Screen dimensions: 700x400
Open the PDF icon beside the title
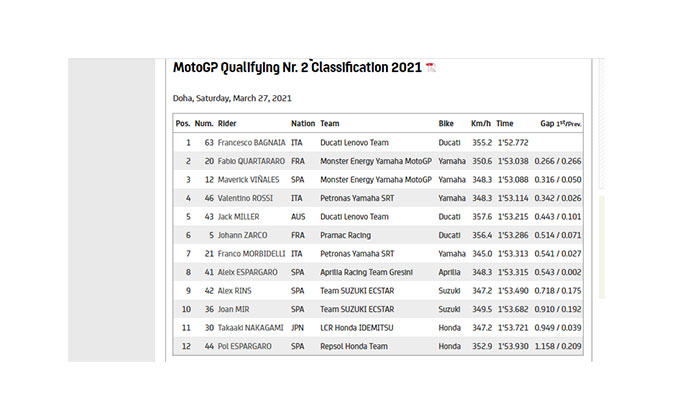(x=431, y=68)
